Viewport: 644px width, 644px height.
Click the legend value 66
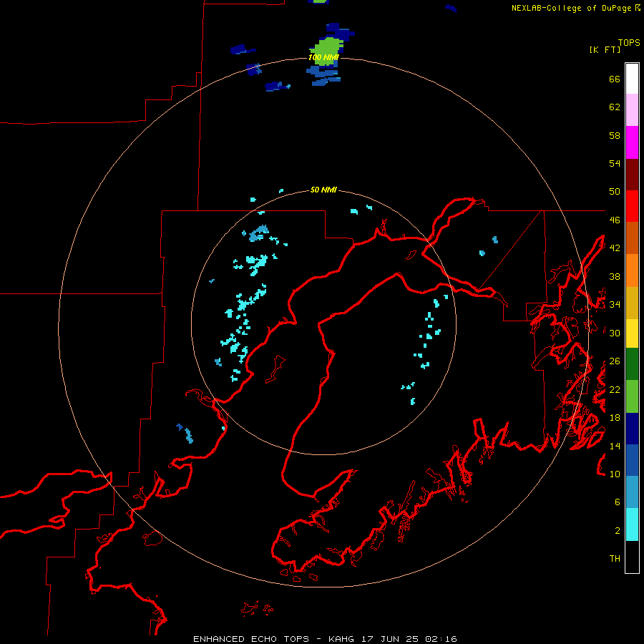coord(615,79)
